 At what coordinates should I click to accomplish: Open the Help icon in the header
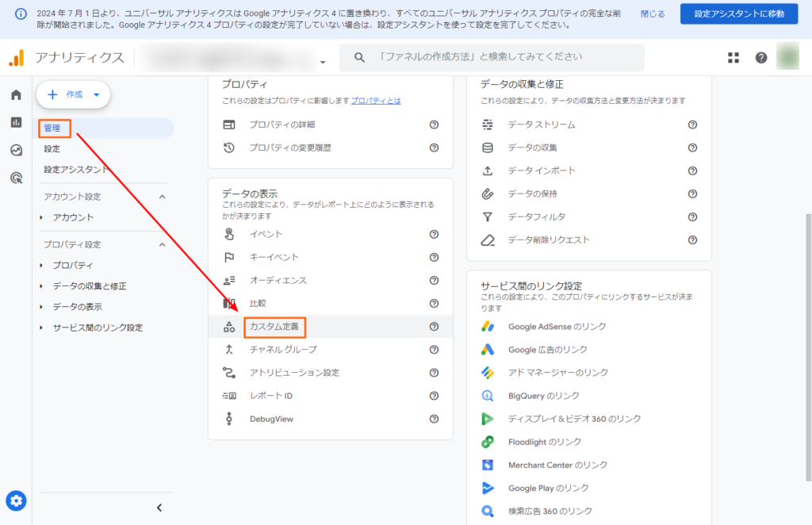click(760, 57)
